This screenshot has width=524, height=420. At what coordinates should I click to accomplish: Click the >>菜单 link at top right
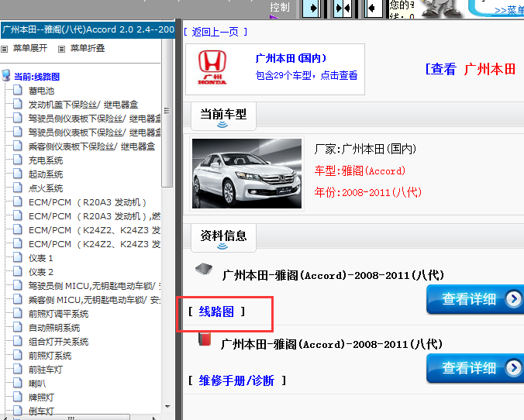(509, 10)
